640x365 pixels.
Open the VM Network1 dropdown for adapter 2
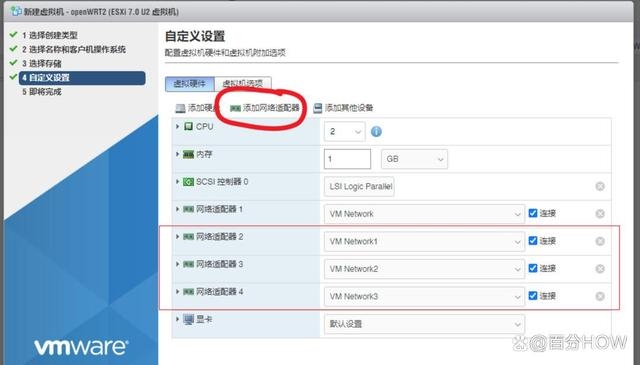point(424,241)
